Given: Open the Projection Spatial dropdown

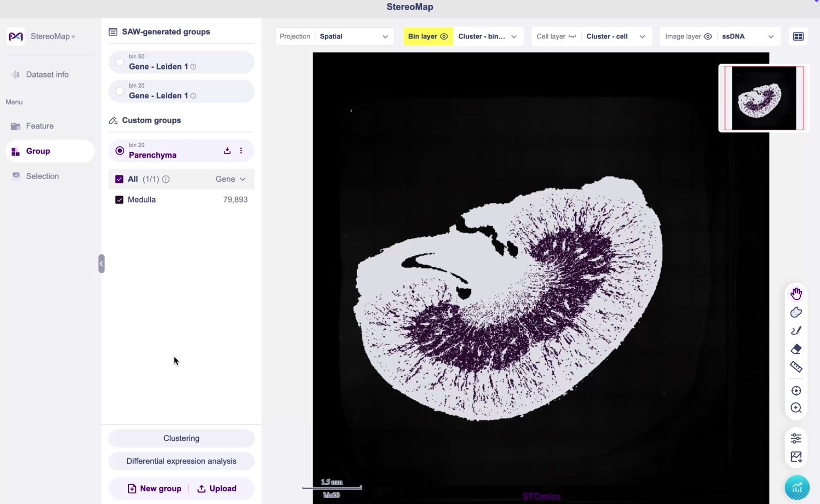Looking at the screenshot, I should click(x=354, y=36).
